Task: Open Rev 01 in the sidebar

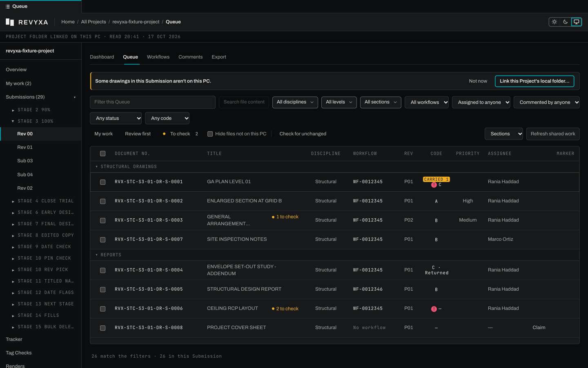Action: pos(25,147)
